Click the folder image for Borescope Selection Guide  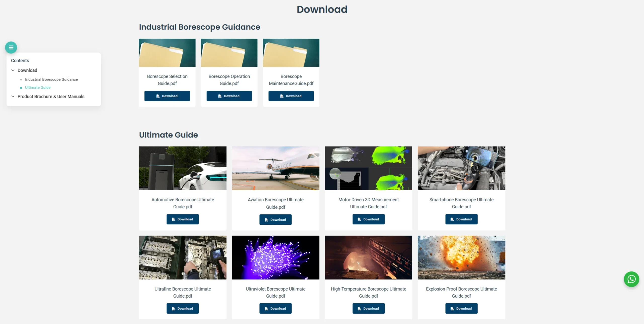[x=167, y=53]
